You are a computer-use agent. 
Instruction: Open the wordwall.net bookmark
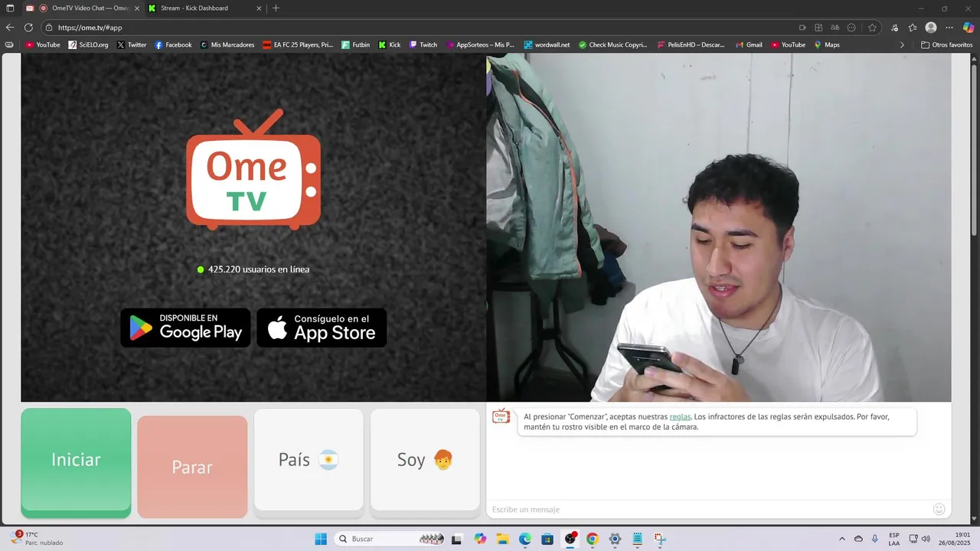click(547, 44)
